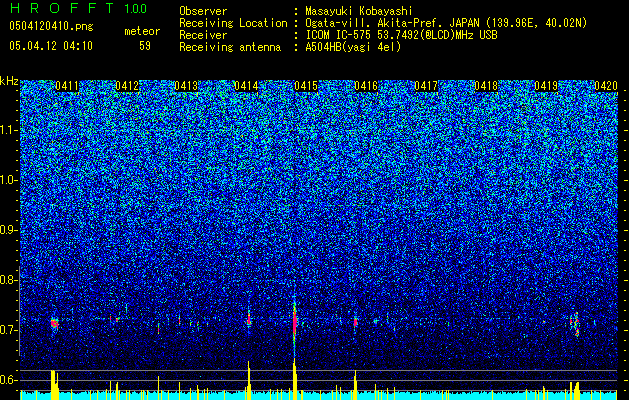Click the tallest yellow intensity spike below 0415
Viewport: 629px width, 400px height.
coord(295,378)
